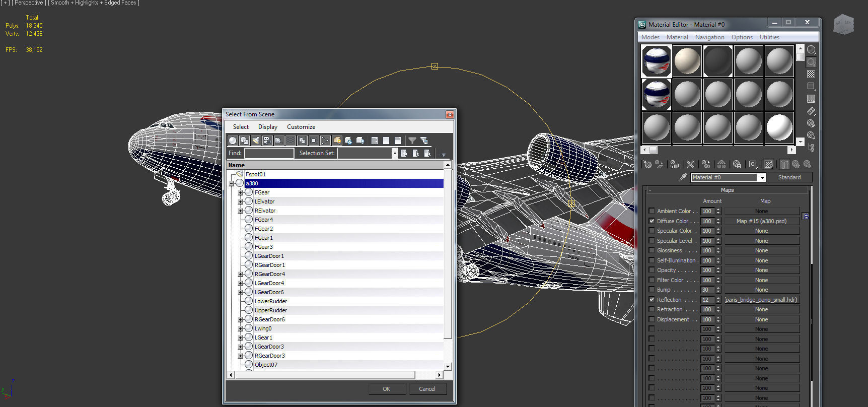Collapse the a380 tree node
The height and width of the screenshot is (407, 868).
232,183
